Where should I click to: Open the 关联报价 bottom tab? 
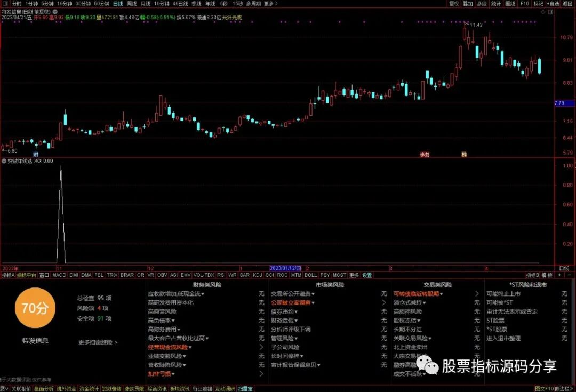tap(21, 389)
